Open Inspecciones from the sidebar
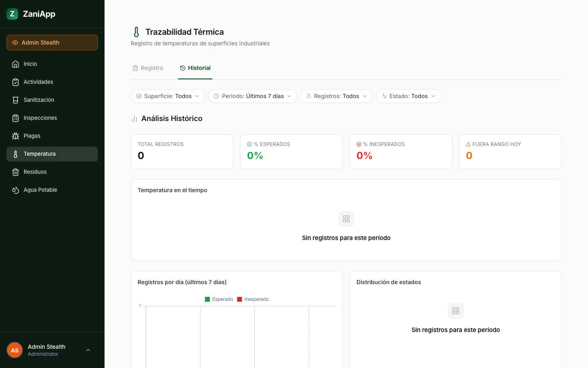Image resolution: width=588 pixels, height=368 pixels. (52, 118)
